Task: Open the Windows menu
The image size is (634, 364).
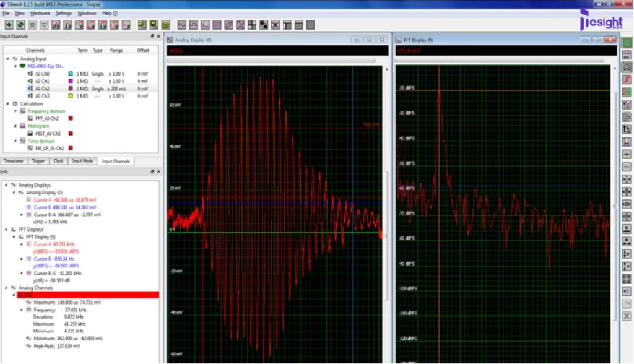Action: [87, 14]
